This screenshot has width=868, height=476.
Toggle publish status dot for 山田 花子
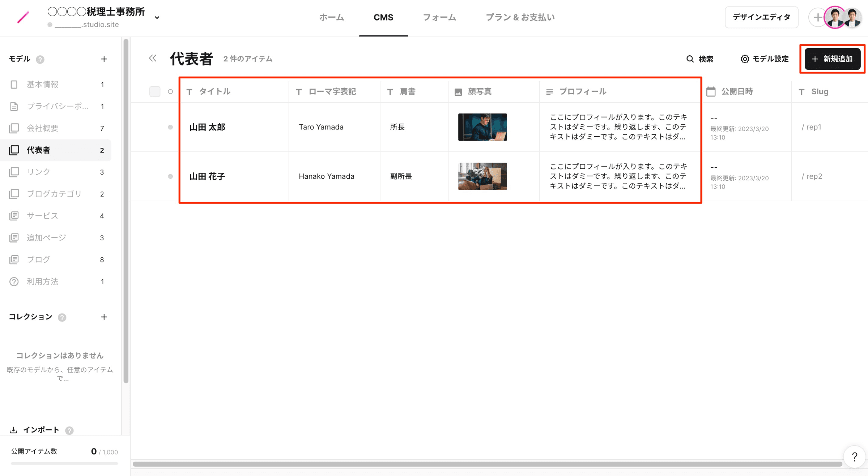pyautogui.click(x=170, y=176)
